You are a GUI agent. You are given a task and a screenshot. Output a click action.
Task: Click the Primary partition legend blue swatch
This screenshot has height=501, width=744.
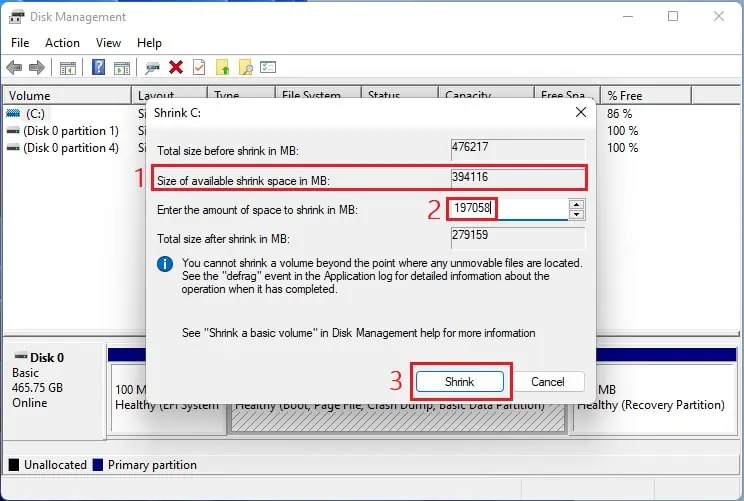pyautogui.click(x=98, y=465)
